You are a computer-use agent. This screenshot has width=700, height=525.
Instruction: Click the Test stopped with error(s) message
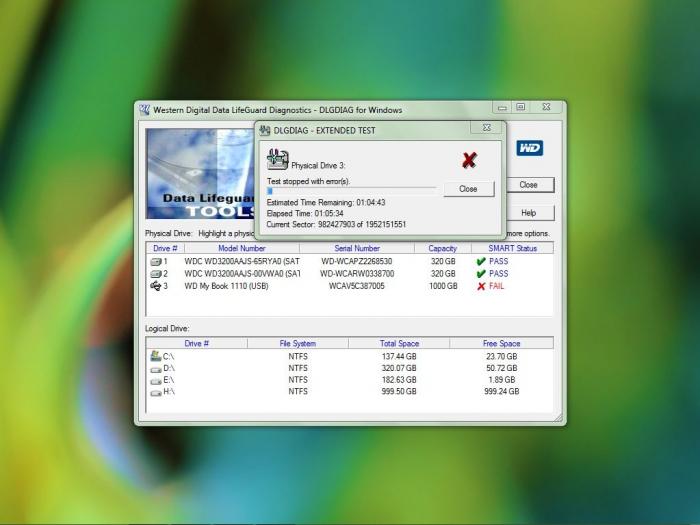308,181
